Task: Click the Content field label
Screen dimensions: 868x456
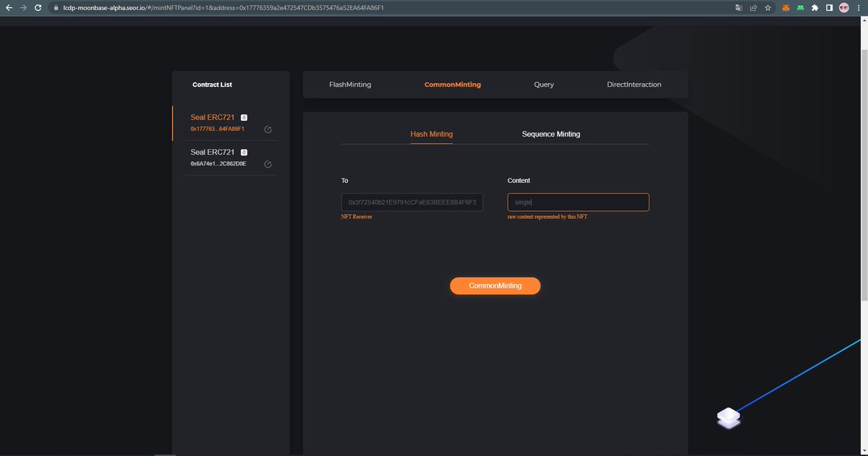Action: (519, 181)
